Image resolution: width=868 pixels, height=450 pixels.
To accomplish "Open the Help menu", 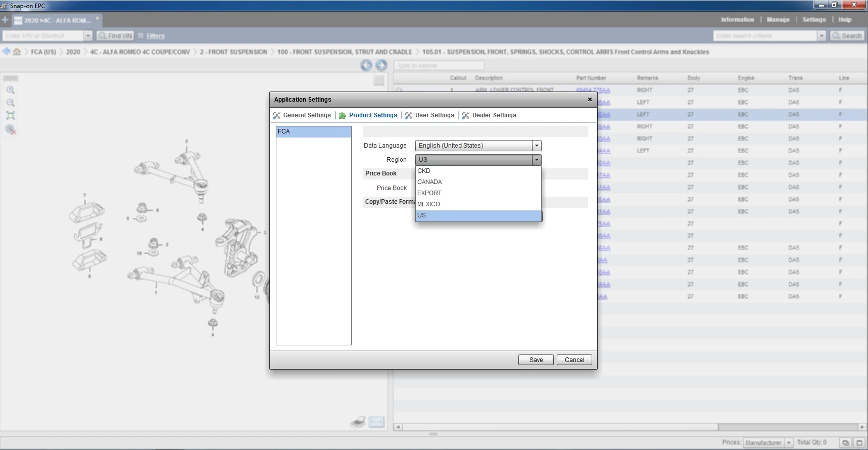I will pos(845,20).
